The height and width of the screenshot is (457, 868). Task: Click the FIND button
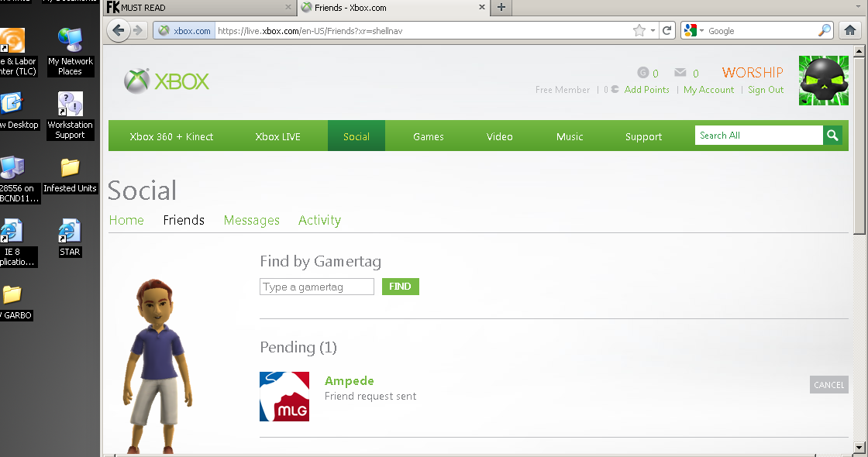[x=400, y=287]
